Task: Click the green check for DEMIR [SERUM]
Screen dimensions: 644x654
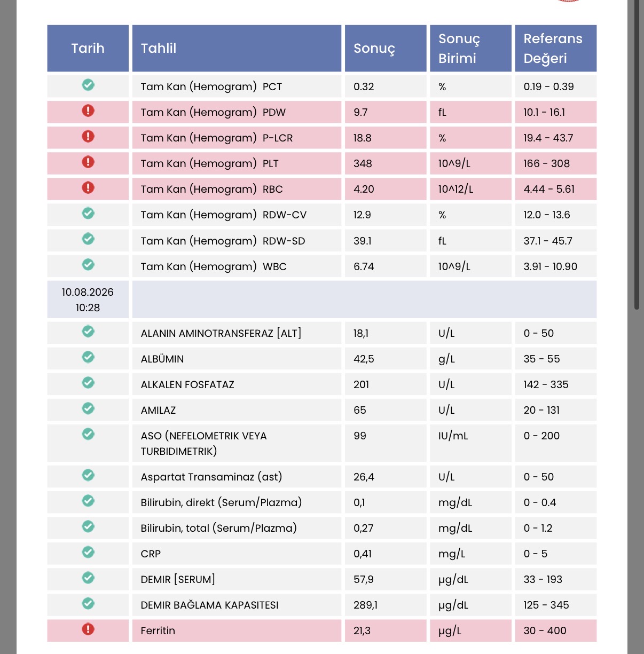Action: [88, 578]
